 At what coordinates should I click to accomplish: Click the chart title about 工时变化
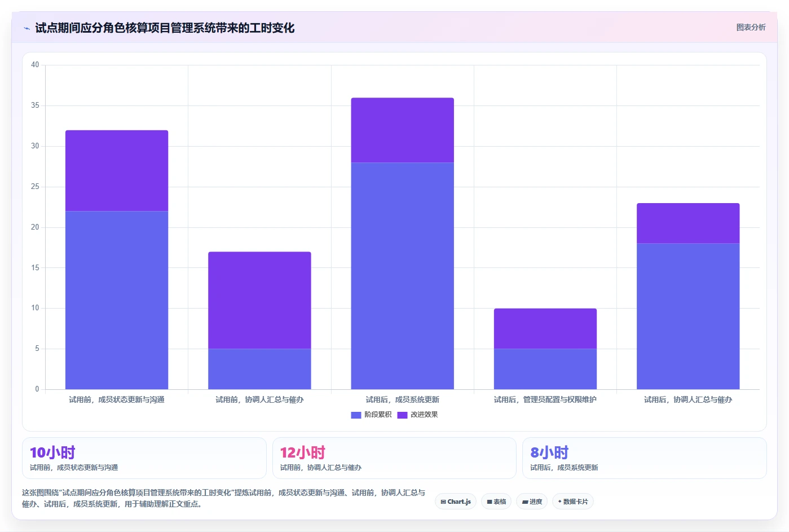[x=165, y=28]
